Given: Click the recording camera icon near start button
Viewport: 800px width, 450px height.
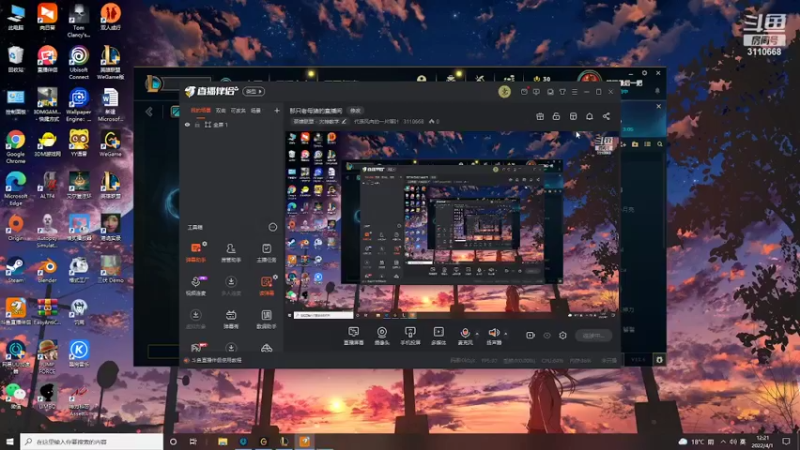Looking at the screenshot, I should point(531,335).
